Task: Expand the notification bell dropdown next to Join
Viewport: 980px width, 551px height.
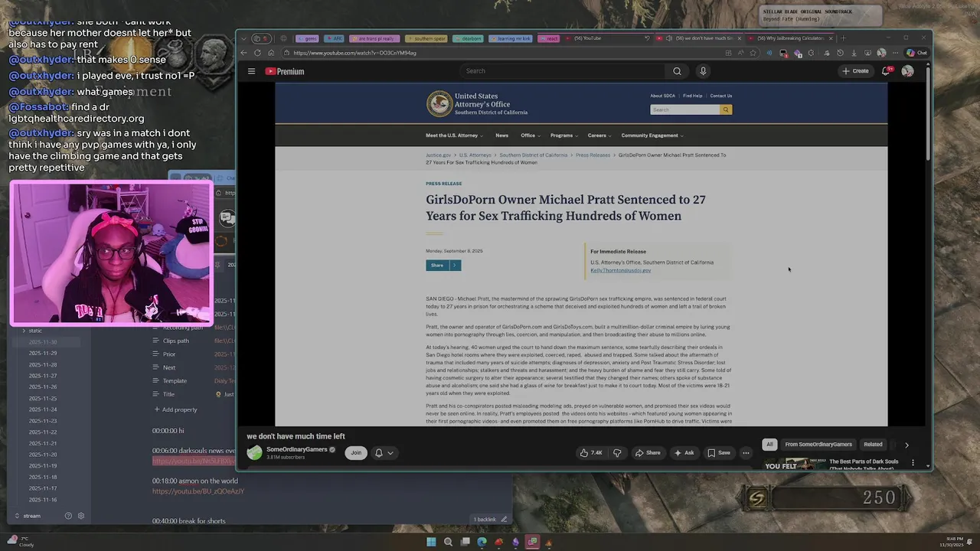Action: [384, 453]
